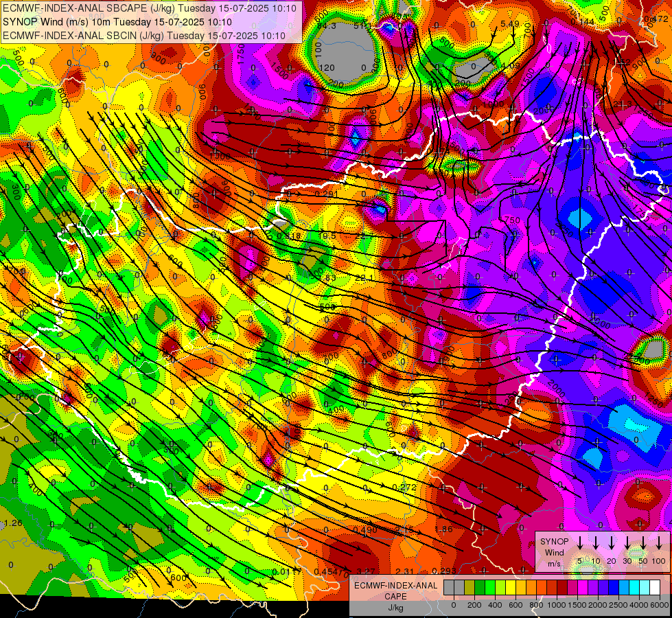The width and height of the screenshot is (672, 618).
Task: Click the ECMWF-INDEX-ANAL SBCIN title line
Action: click(x=144, y=36)
